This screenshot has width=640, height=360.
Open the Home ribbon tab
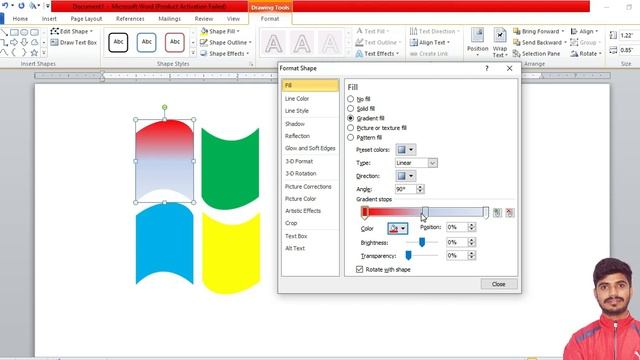coord(20,19)
